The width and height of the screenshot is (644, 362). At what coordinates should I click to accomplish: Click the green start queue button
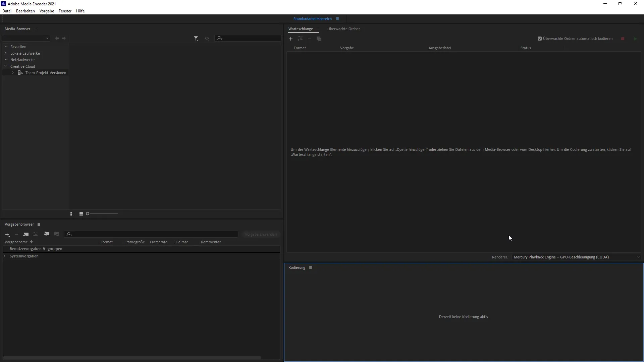pos(635,39)
